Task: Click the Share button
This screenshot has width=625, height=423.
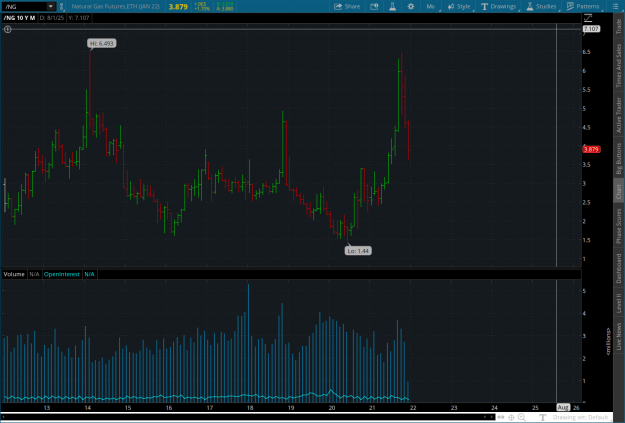Action: (x=347, y=6)
